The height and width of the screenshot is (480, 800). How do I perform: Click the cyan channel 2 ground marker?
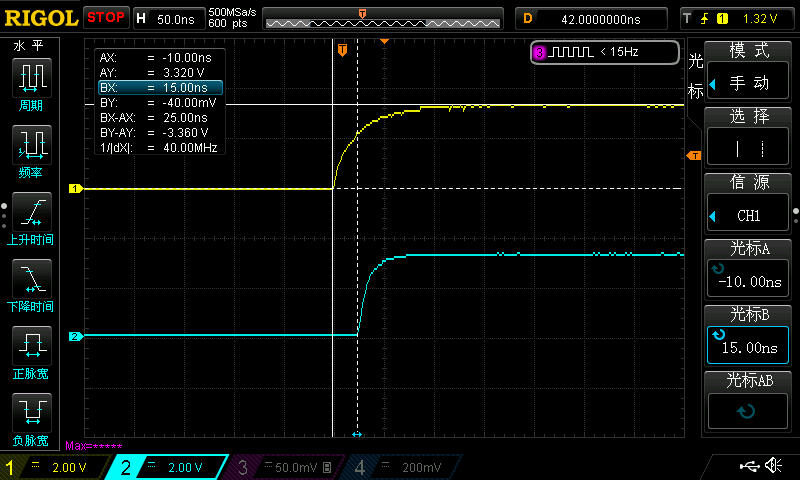click(76, 336)
